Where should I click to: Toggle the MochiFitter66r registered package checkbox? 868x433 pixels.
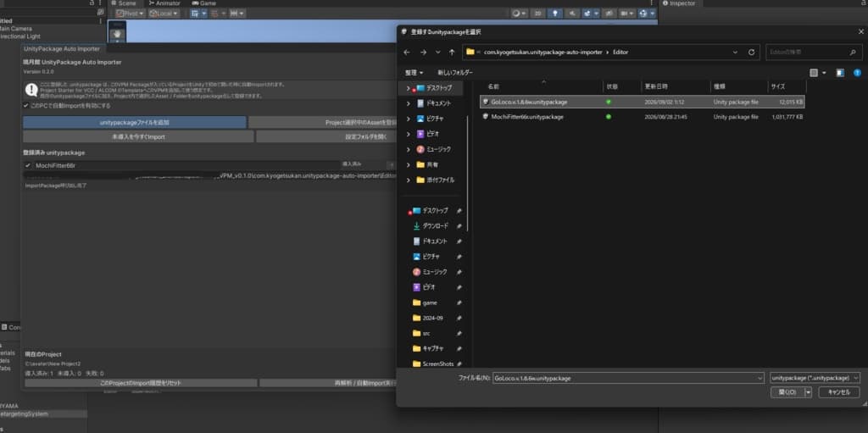coord(28,165)
